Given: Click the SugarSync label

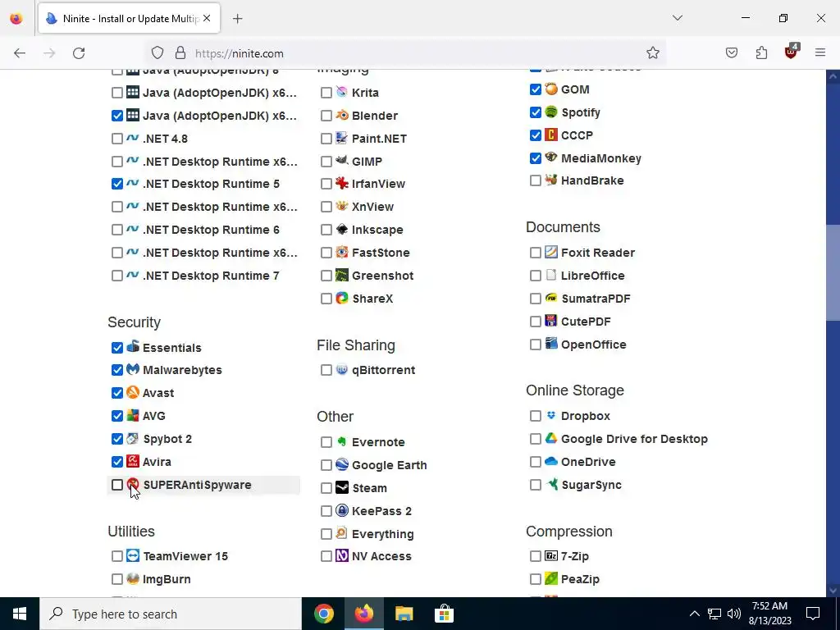Looking at the screenshot, I should (x=591, y=485).
